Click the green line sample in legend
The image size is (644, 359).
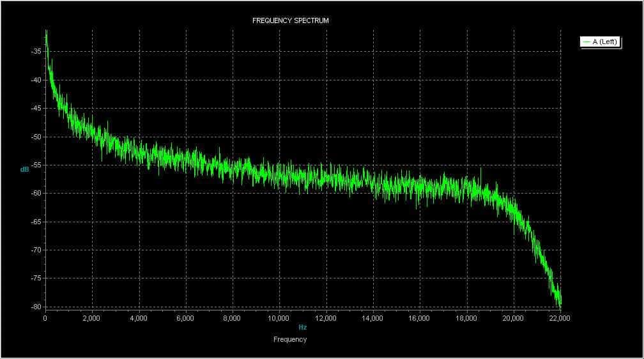(586, 42)
